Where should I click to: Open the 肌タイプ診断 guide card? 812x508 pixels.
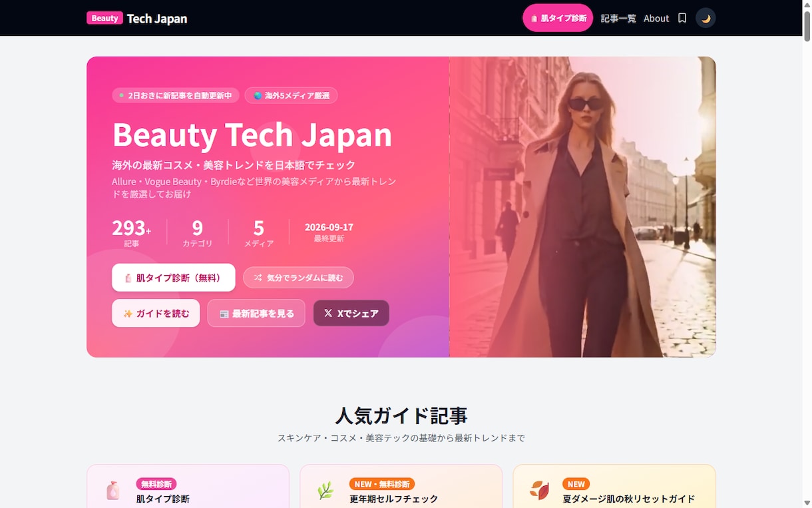[x=188, y=487]
